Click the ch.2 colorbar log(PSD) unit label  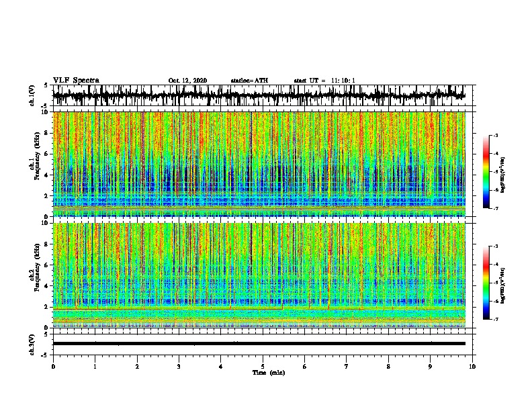pos(503,285)
